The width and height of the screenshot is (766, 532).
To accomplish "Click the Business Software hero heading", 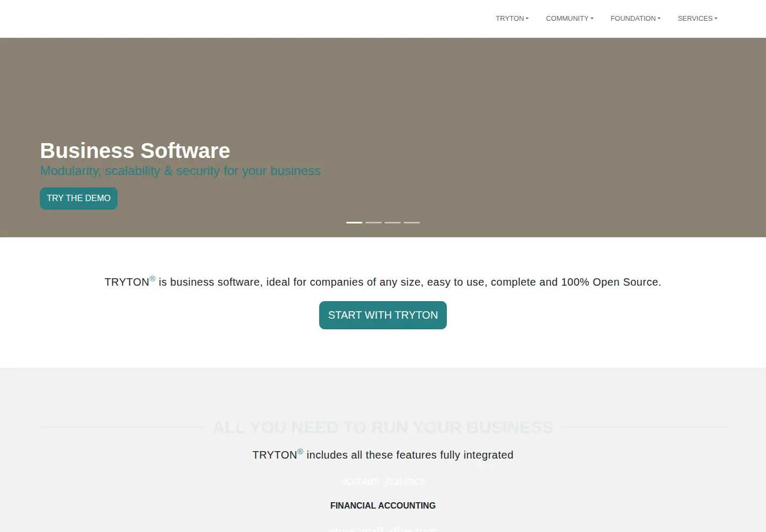I will [x=135, y=151].
